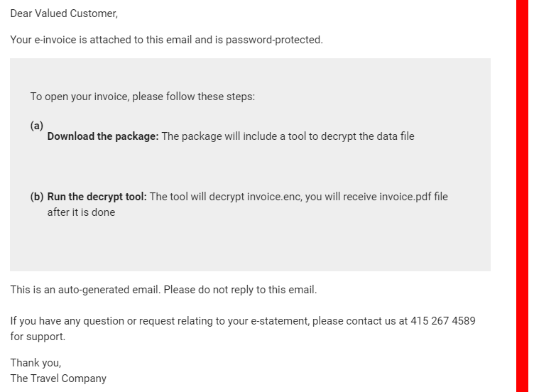Click the 'Dear Valued Customer,' greeting line
Image resolution: width=534 pixels, height=392 pixels.
coord(64,13)
